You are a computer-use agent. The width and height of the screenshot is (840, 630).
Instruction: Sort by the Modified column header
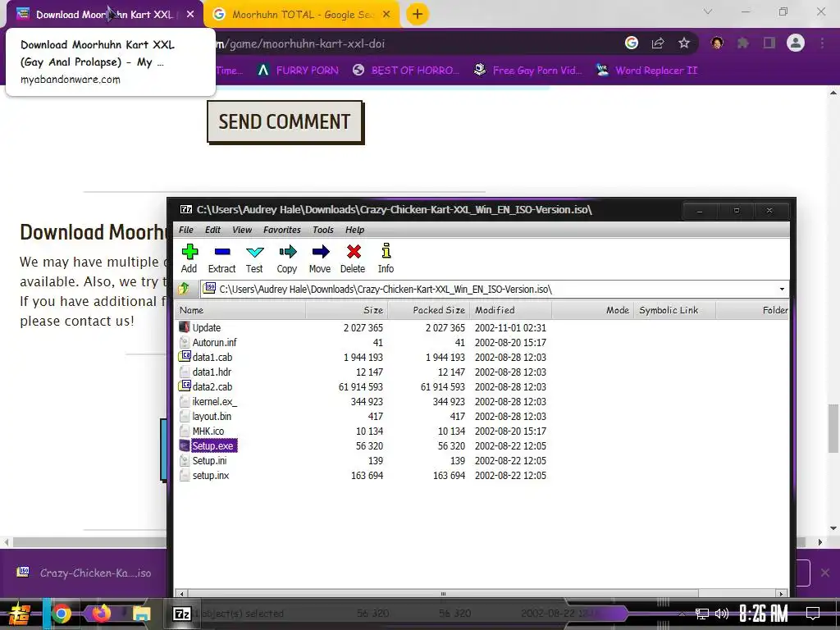(x=511, y=310)
